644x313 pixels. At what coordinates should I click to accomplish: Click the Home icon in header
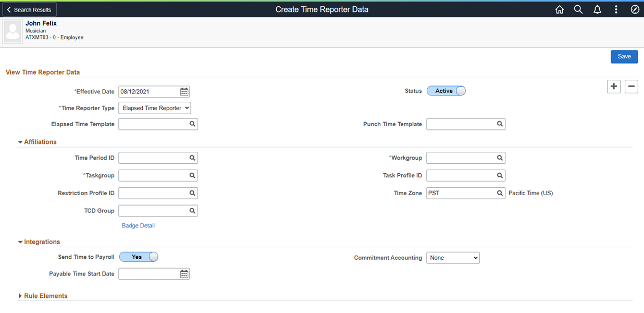[560, 9]
